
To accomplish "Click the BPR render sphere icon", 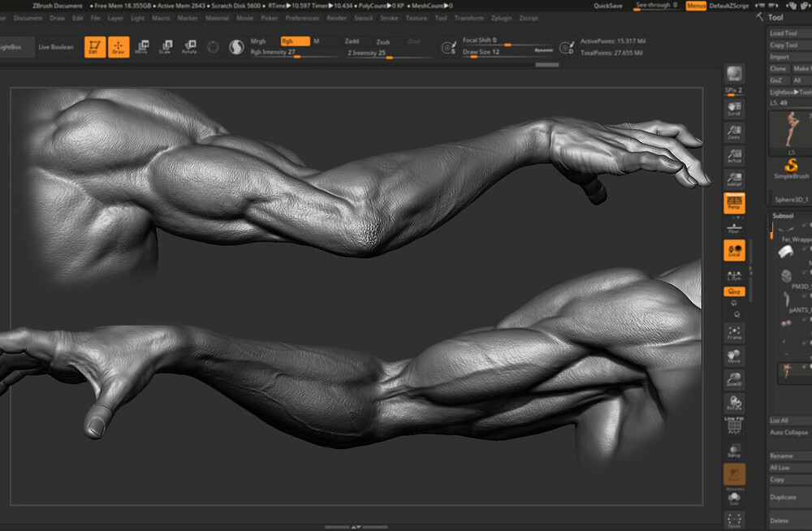I will [734, 74].
